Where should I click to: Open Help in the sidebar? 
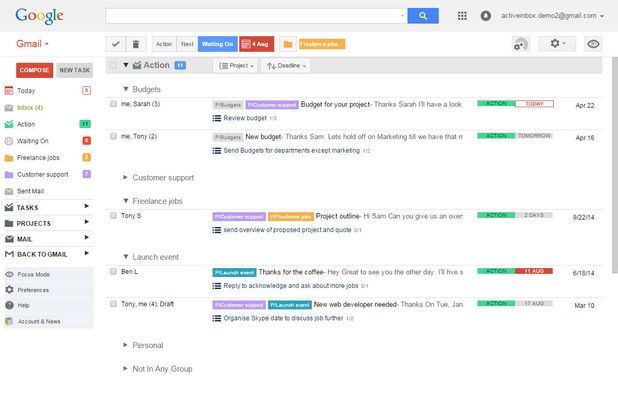pyautogui.click(x=23, y=305)
